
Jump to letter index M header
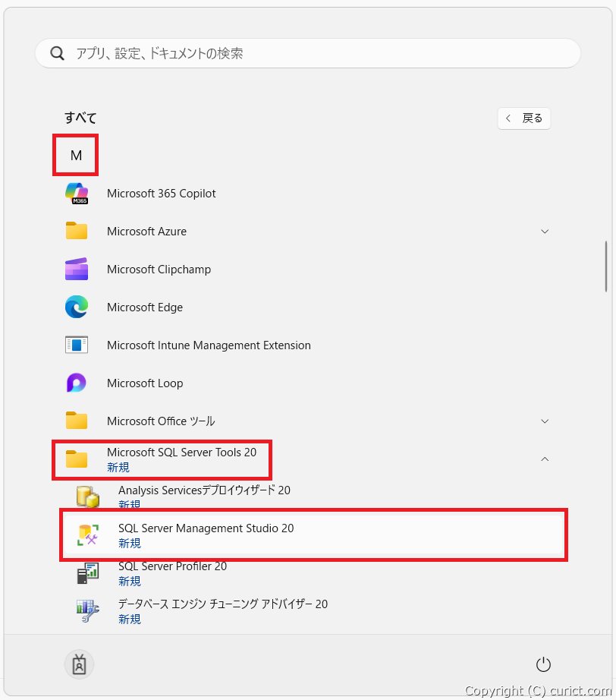click(x=77, y=156)
